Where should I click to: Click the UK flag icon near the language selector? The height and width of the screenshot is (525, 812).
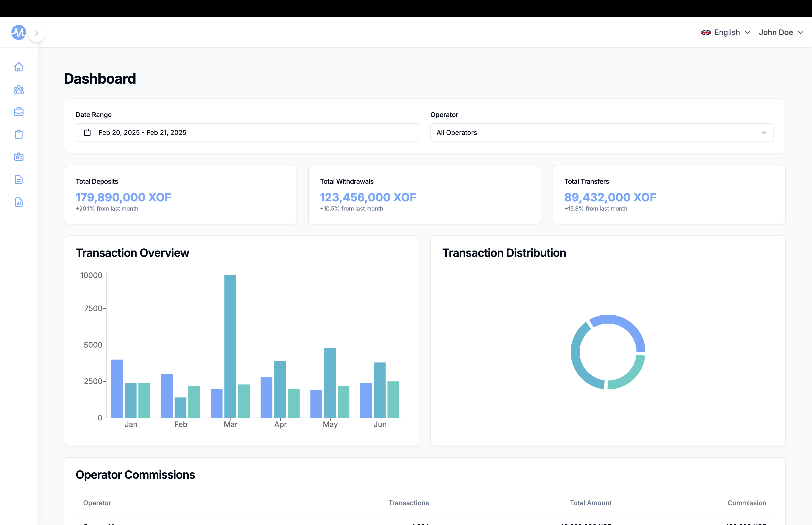[x=706, y=32]
